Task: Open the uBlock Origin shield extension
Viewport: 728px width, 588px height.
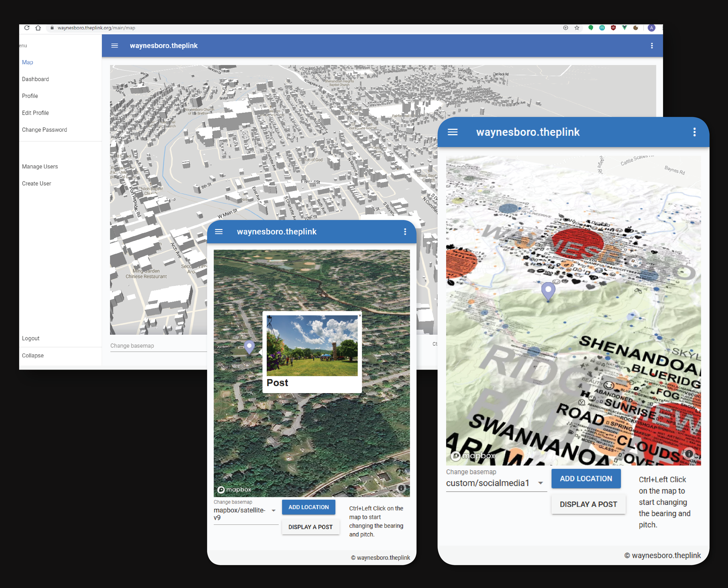Action: point(613,28)
